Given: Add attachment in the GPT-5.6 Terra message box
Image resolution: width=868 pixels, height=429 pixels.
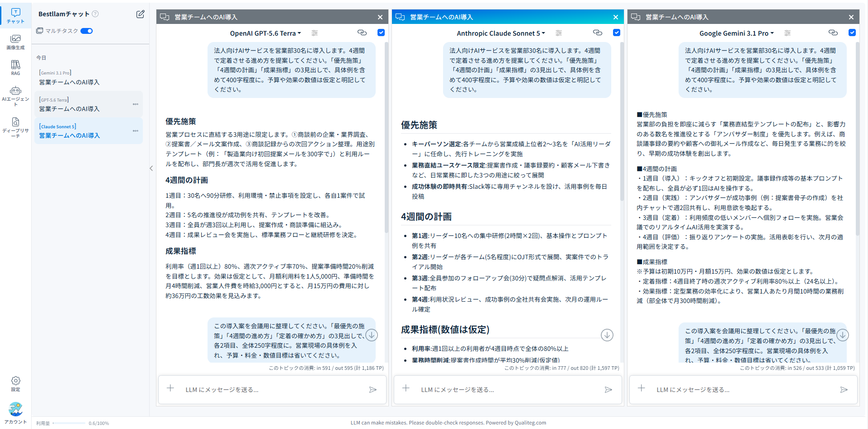Looking at the screenshot, I should (x=170, y=388).
